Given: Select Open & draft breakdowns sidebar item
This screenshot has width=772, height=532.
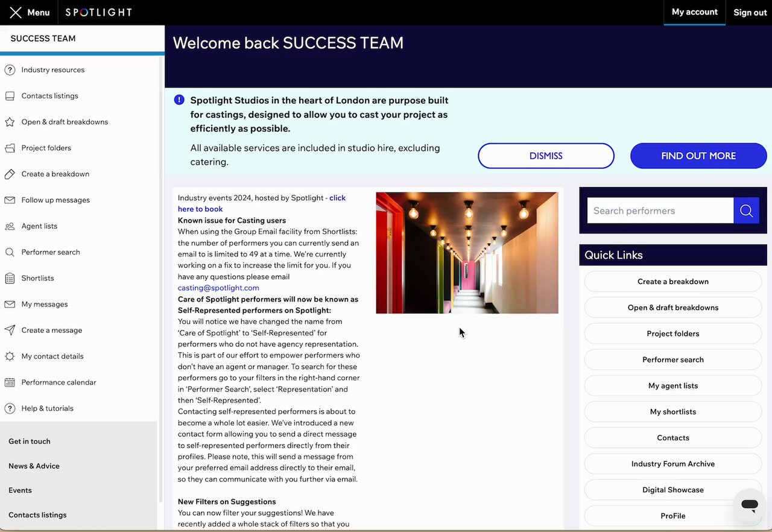Looking at the screenshot, I should pos(65,122).
